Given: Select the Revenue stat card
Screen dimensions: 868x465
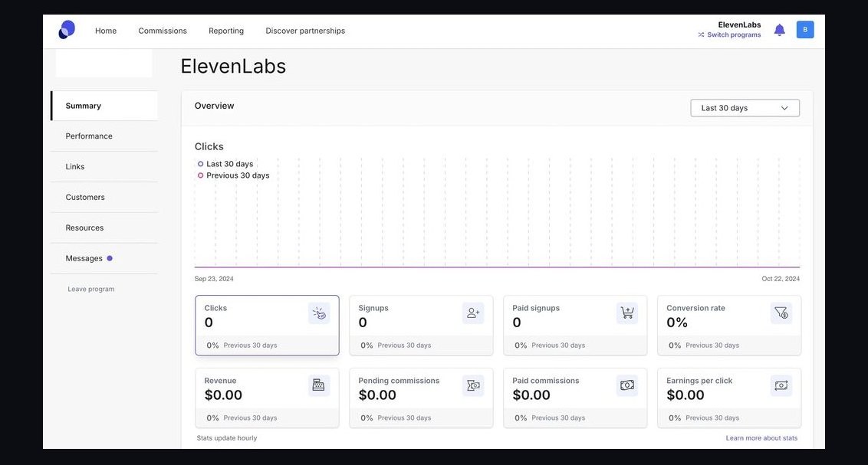Looking at the screenshot, I should click(267, 398).
